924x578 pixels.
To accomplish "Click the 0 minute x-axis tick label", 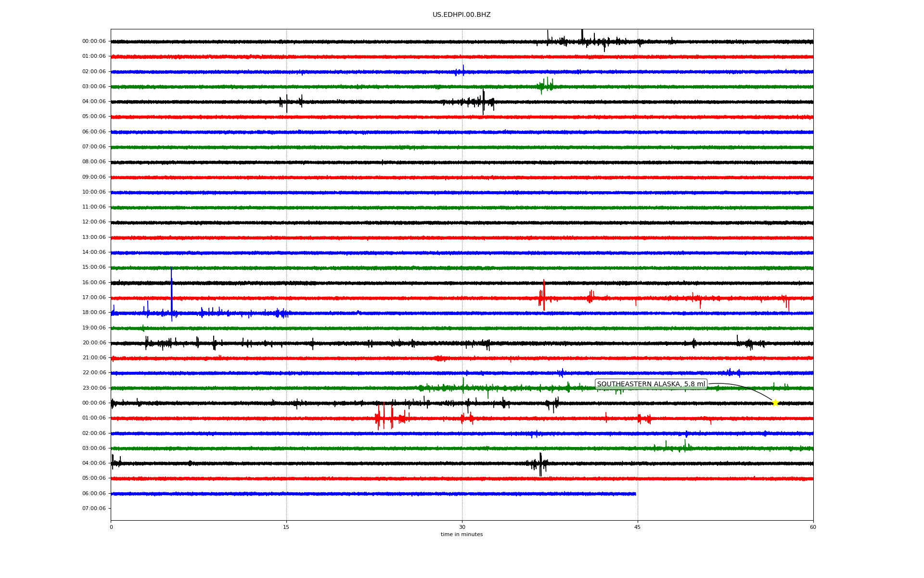I will pos(111,527).
